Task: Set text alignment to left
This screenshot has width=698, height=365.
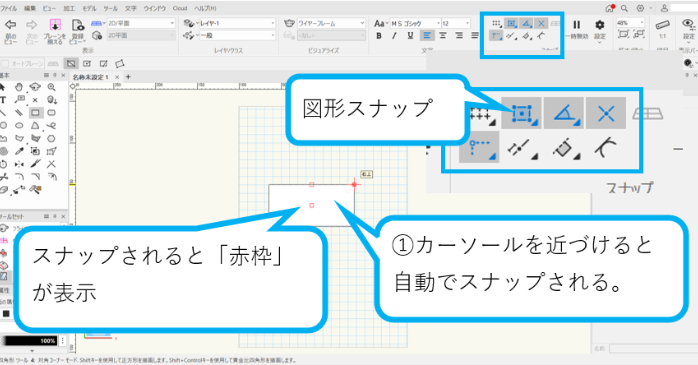Action: click(x=426, y=36)
